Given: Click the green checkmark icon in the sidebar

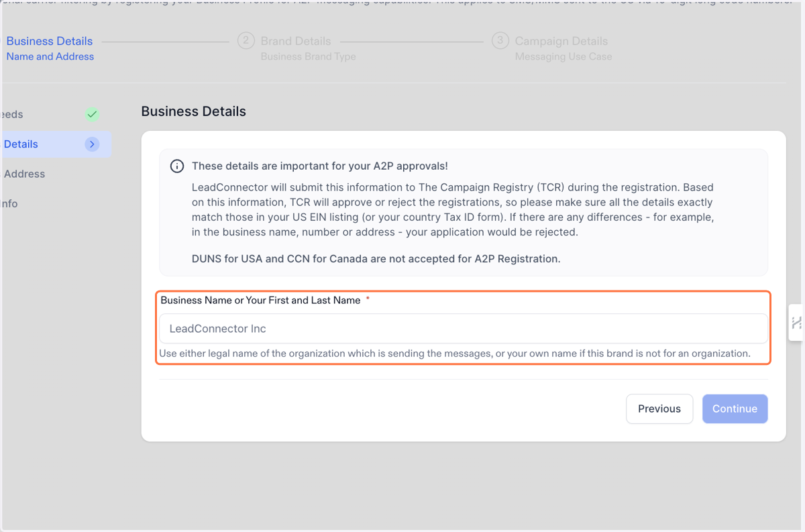Looking at the screenshot, I should coord(92,114).
